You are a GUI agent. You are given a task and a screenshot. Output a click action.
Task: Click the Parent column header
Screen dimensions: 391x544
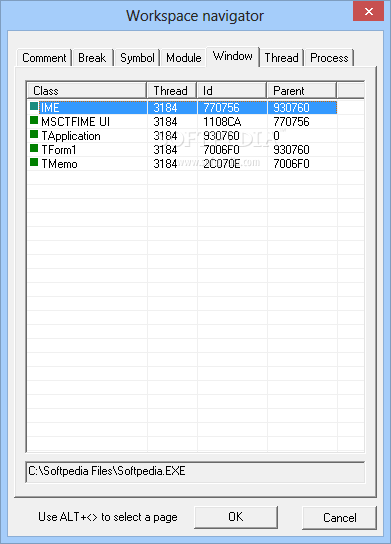(x=301, y=91)
